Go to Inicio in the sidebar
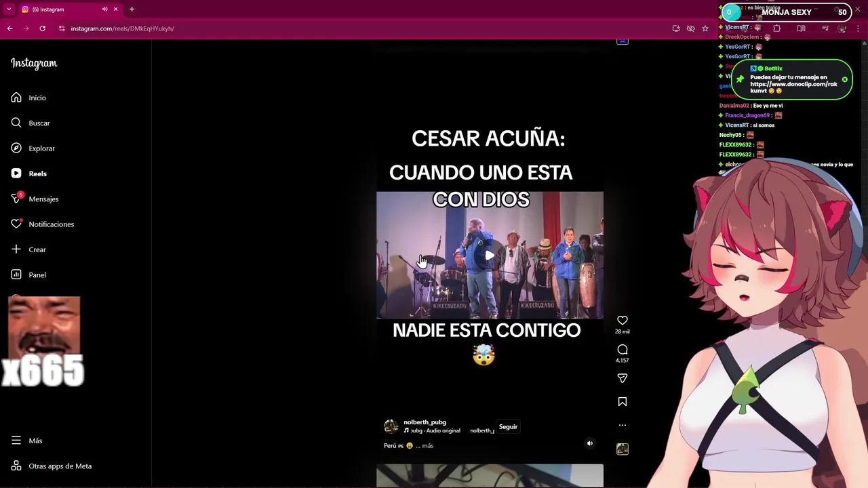 pos(28,98)
